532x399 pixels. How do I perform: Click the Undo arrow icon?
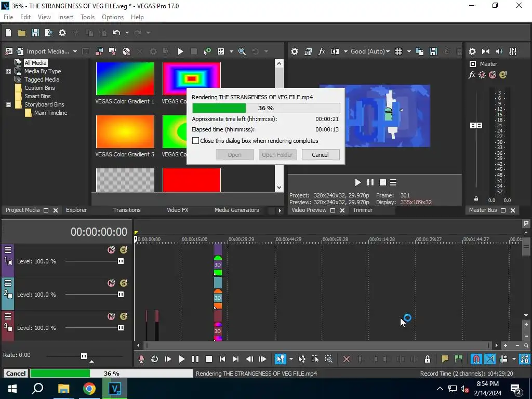[116, 33]
